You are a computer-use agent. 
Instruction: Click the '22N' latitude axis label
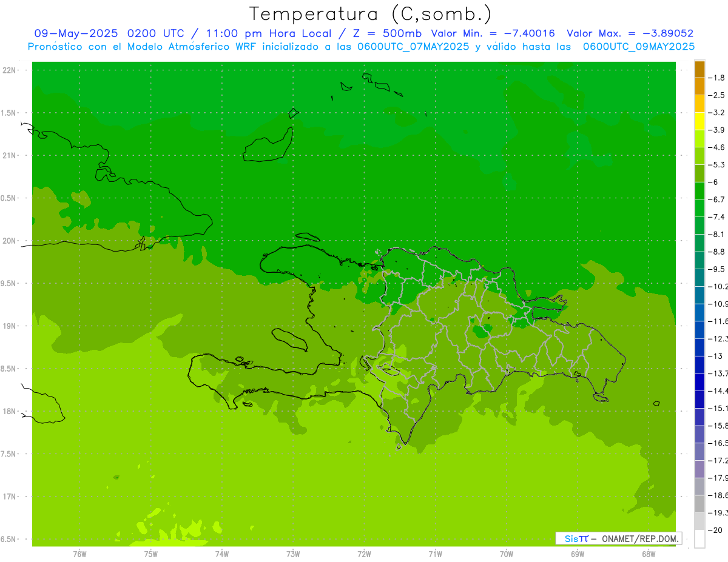pos(10,70)
